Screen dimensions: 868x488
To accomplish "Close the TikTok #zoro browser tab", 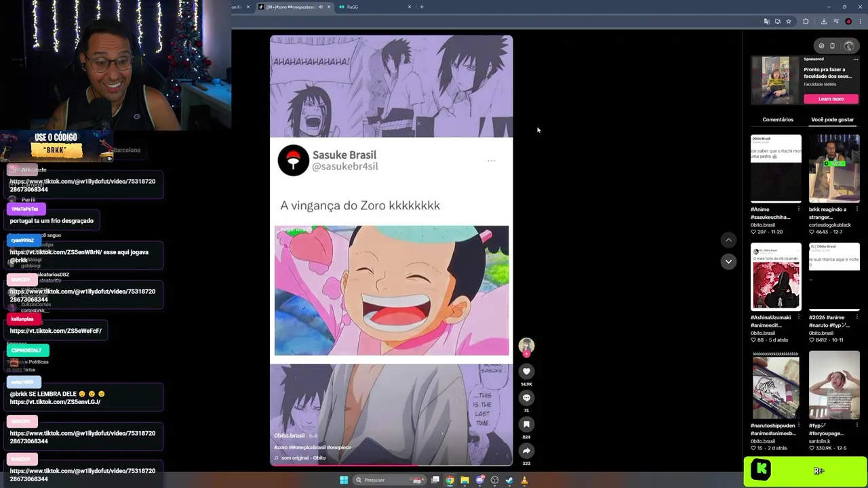I will click(x=329, y=7).
